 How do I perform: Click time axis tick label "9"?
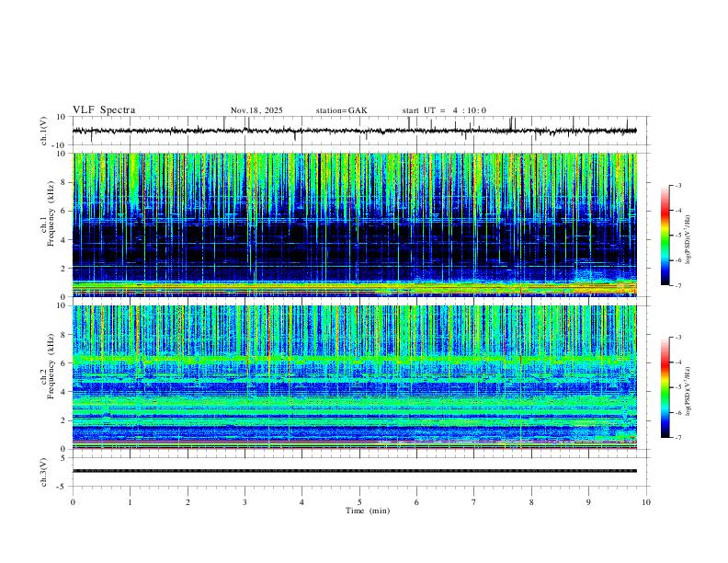pyautogui.click(x=588, y=502)
